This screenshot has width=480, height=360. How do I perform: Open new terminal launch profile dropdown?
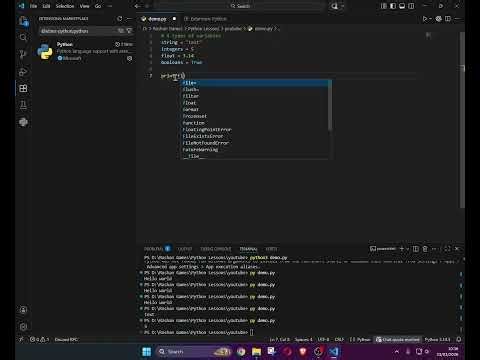pos(407,249)
